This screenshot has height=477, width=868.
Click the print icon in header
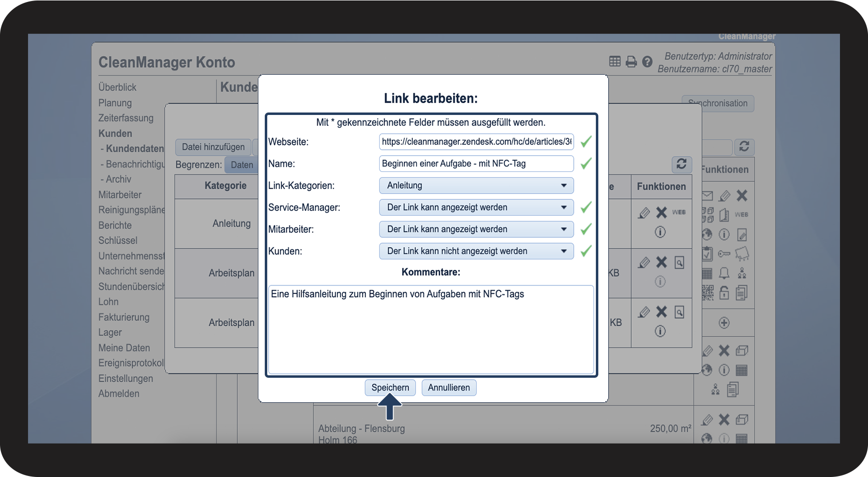point(631,61)
